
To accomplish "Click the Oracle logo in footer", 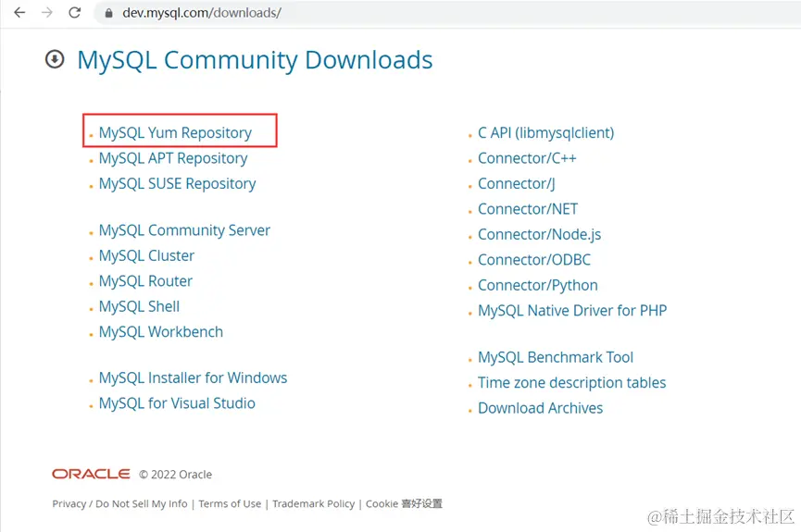I will [91, 475].
